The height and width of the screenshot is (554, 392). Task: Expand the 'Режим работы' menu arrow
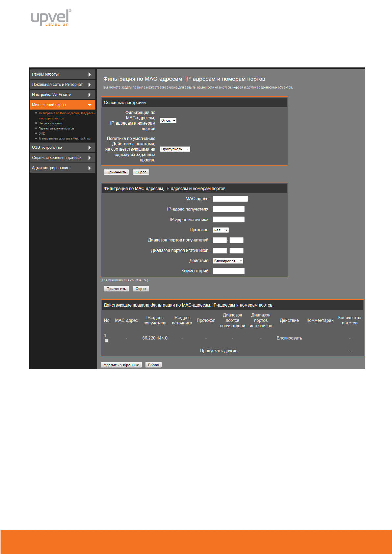(x=90, y=75)
